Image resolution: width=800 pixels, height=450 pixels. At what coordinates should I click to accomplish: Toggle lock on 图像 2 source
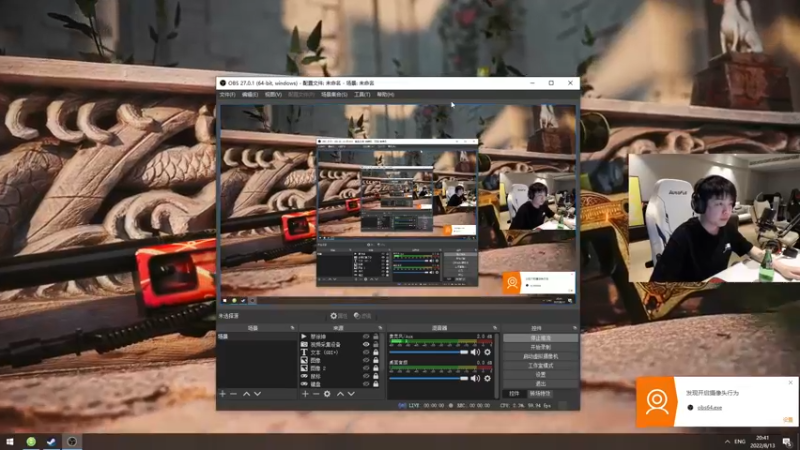pyautogui.click(x=376, y=368)
